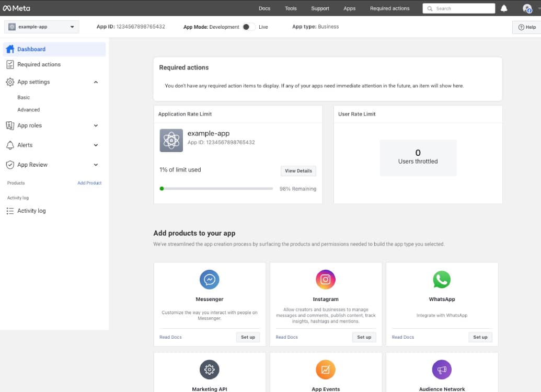Expand the App Review section chevron
This screenshot has width=541, height=392.
(96, 165)
